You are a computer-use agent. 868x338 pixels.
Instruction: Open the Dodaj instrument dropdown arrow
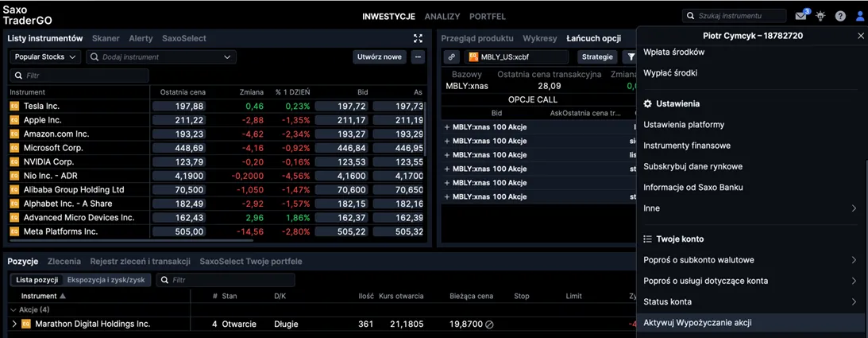tap(227, 57)
